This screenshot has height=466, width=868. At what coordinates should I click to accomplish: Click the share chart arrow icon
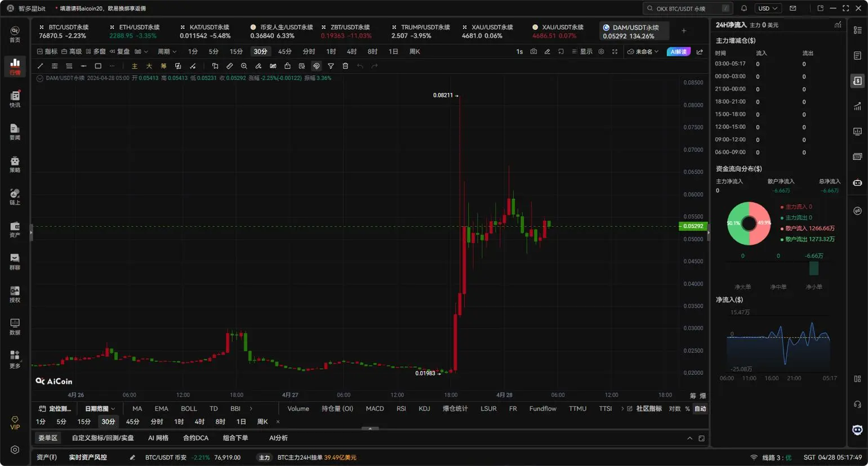[700, 51]
